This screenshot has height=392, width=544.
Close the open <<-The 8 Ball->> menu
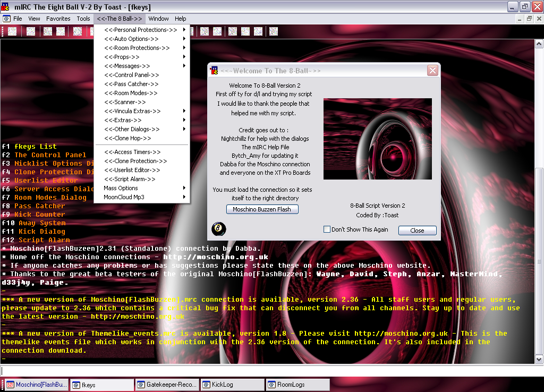point(120,19)
